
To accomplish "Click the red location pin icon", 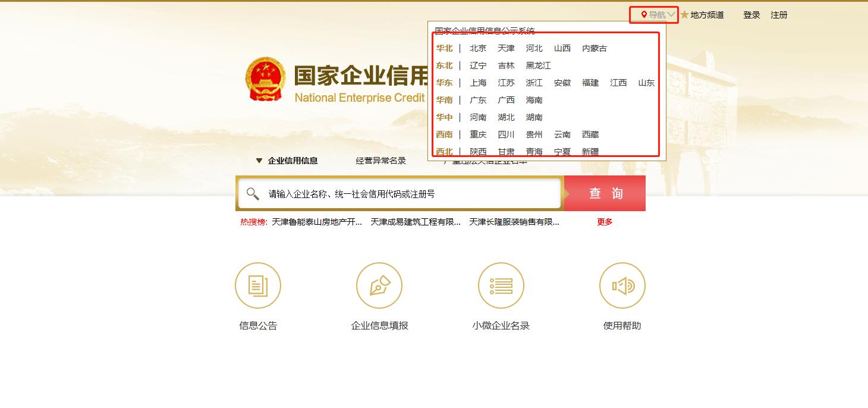I will [x=644, y=14].
